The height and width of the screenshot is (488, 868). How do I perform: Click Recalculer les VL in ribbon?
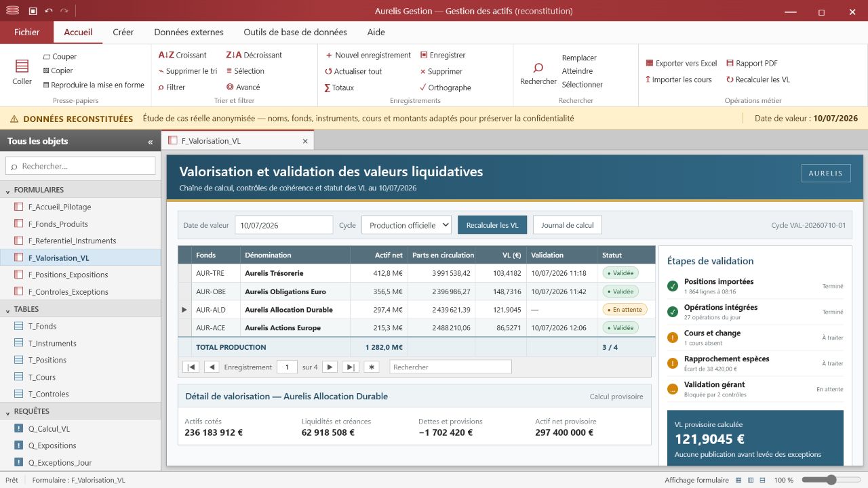[x=757, y=79]
